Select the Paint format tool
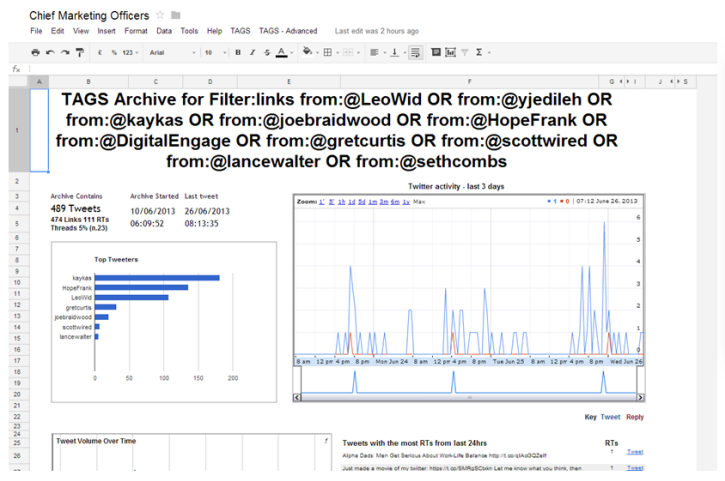This screenshot has width=725, height=481. pos(79,52)
